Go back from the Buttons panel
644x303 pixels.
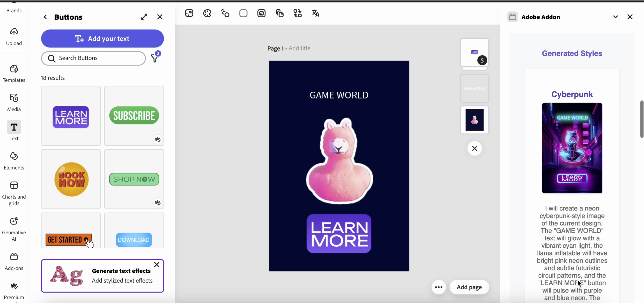pyautogui.click(x=45, y=17)
